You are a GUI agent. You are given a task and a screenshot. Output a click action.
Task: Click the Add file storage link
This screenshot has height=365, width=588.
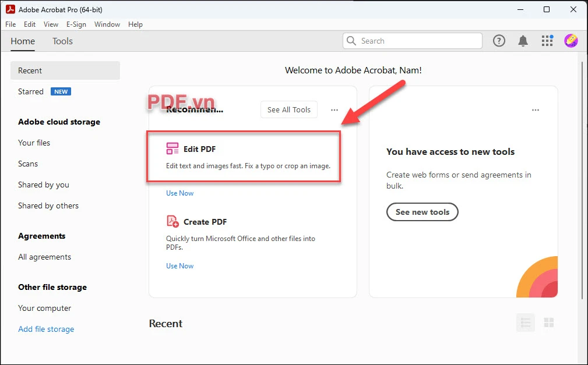pos(46,329)
